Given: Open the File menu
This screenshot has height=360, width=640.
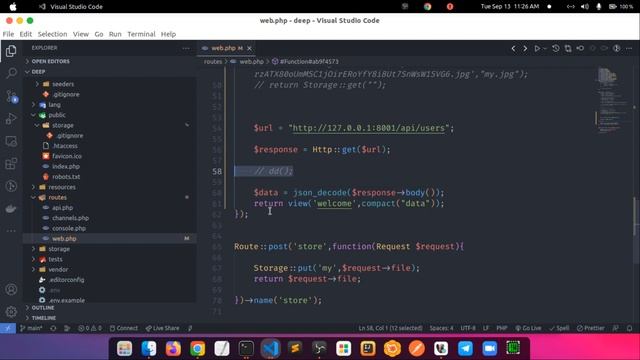Looking at the screenshot, I should 8,34.
